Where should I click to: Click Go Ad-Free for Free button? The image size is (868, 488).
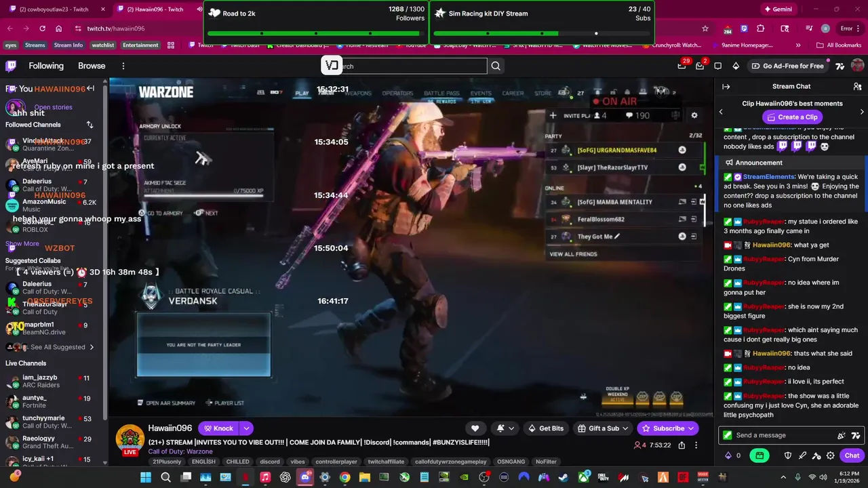787,66
